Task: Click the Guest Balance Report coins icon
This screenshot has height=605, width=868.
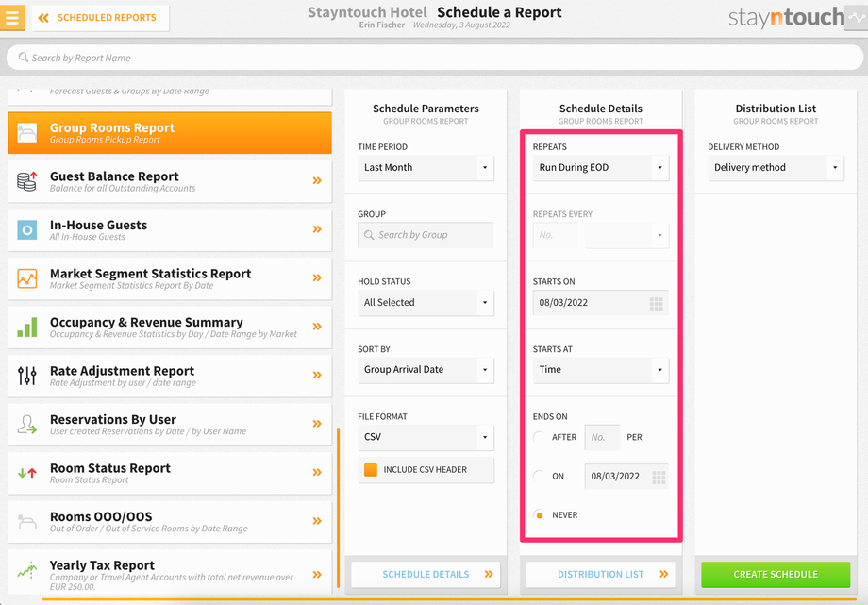Action: [26, 181]
